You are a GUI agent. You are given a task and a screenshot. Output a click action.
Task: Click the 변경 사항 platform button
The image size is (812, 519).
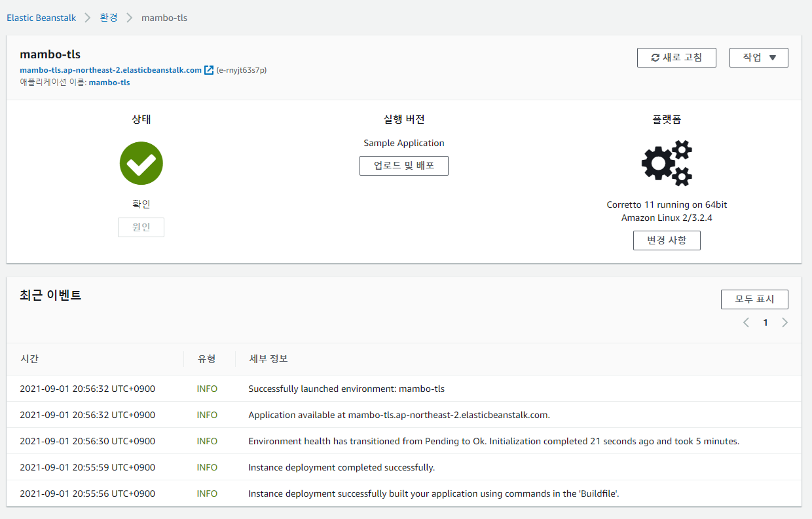click(667, 240)
